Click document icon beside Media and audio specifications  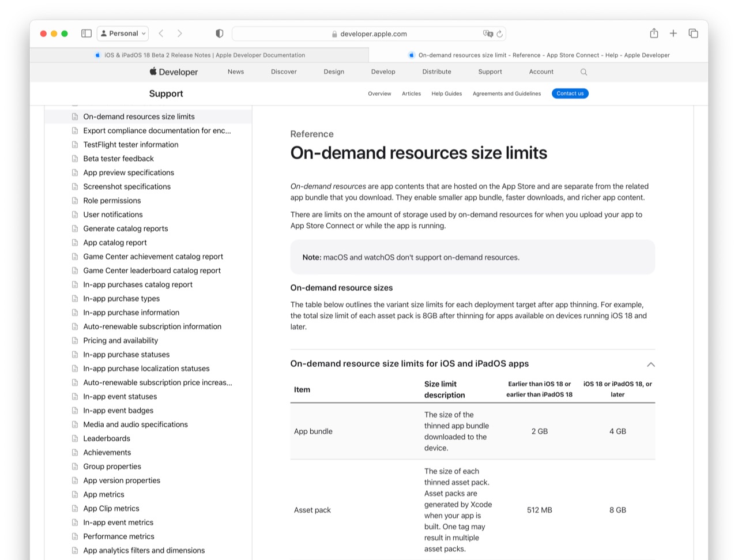(74, 424)
